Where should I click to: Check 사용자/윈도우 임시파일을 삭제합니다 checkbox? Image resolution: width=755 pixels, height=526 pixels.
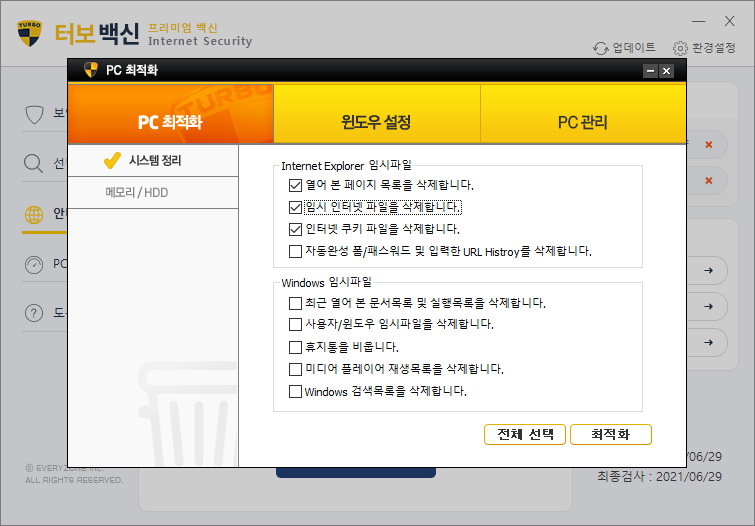[x=295, y=325]
